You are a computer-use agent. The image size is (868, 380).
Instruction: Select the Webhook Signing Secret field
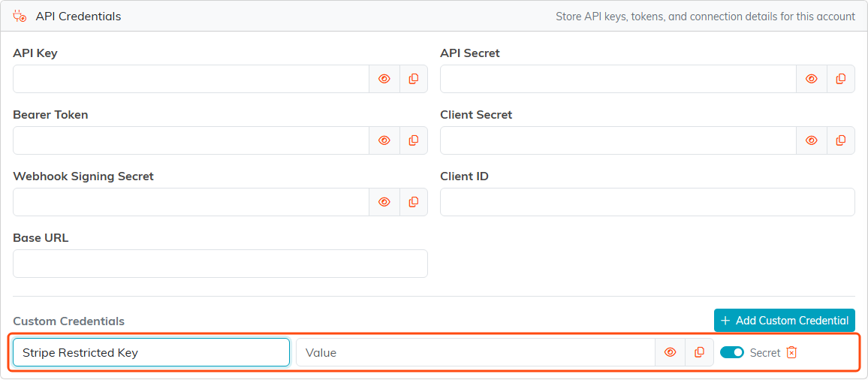pos(191,201)
